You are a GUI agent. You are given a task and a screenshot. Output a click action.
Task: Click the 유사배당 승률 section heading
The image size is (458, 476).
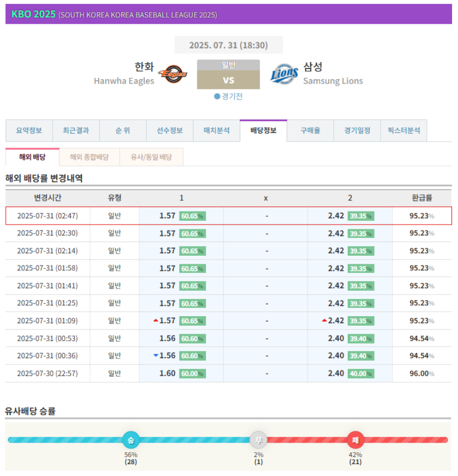(30, 411)
